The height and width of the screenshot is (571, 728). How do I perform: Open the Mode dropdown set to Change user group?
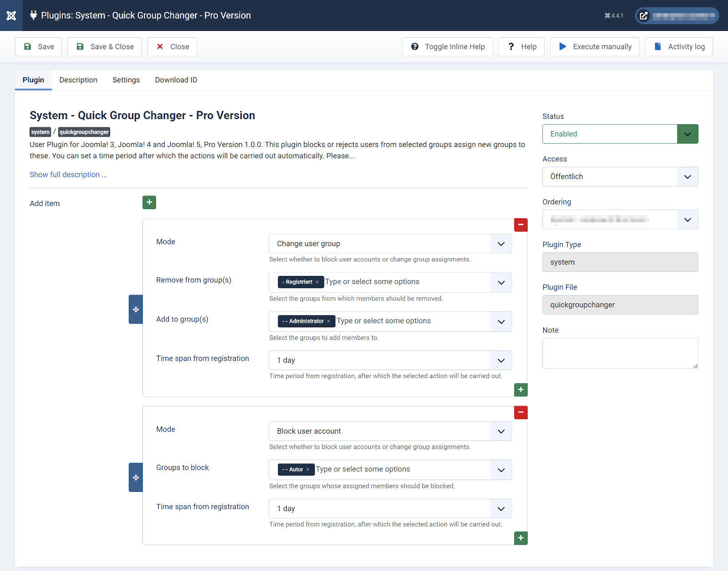(390, 244)
